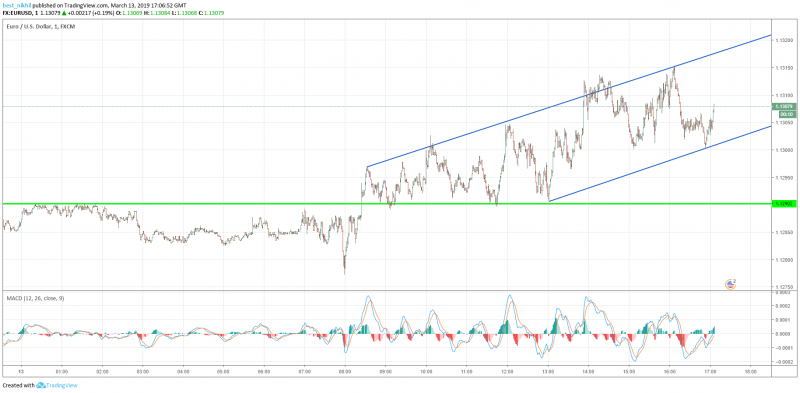Open the TradingView link in the footer
The image size is (800, 393).
58,385
